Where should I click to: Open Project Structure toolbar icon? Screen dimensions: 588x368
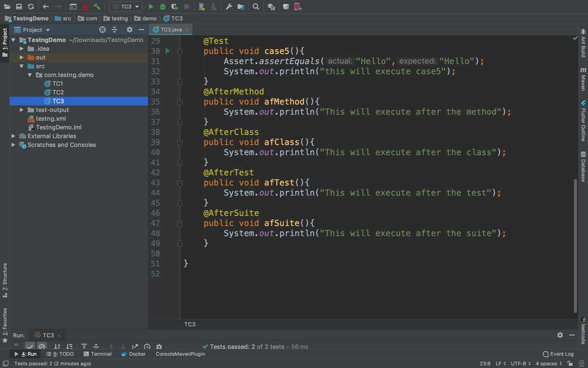[x=241, y=6]
